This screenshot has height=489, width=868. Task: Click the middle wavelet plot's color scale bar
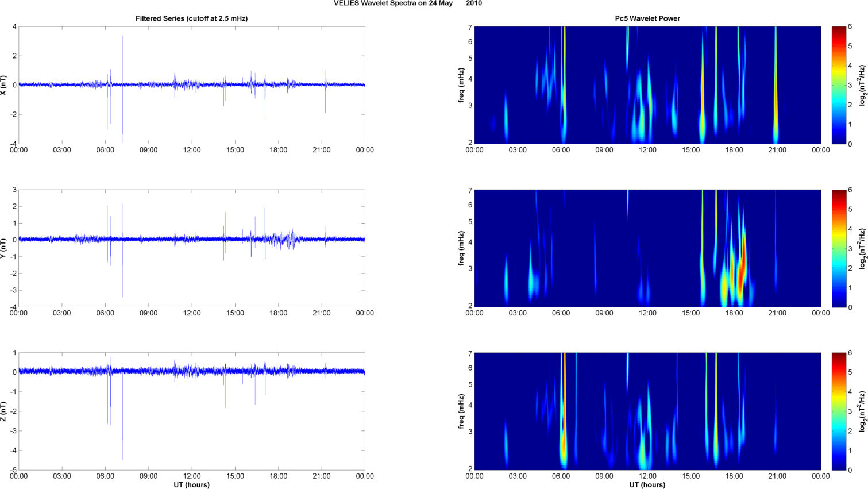(x=839, y=248)
